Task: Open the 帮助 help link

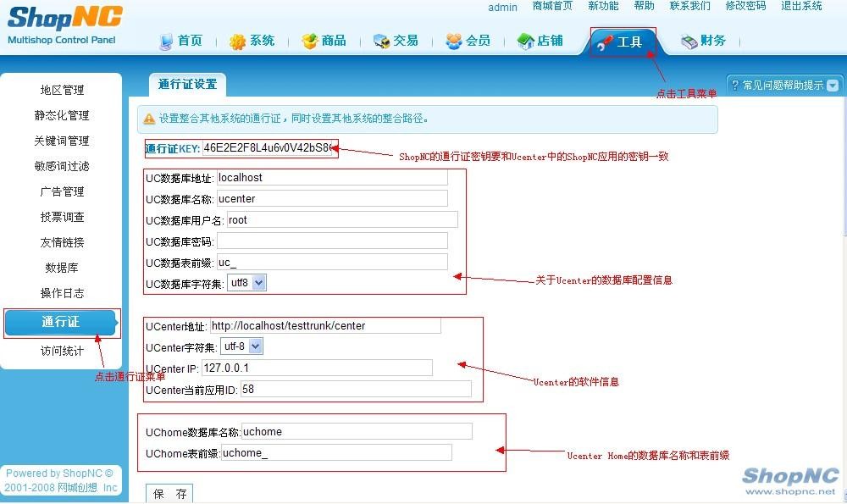Action: click(644, 6)
